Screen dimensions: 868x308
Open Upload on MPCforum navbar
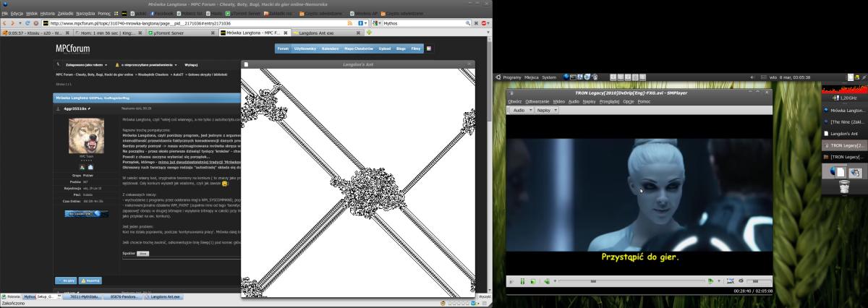coord(385,48)
